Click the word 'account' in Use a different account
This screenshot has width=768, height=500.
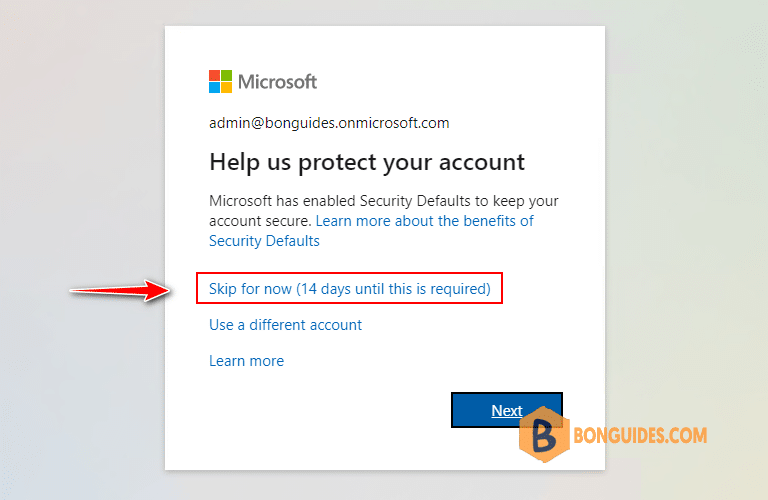[334, 325]
